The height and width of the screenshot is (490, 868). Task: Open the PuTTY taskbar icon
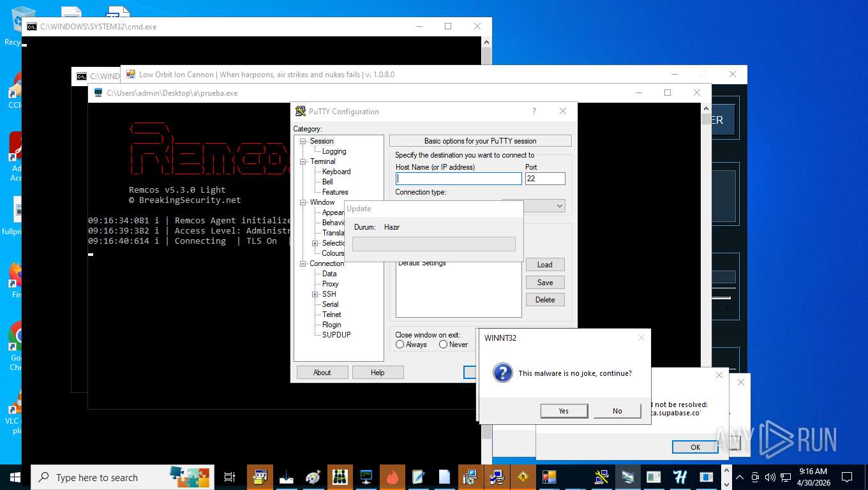pos(601,477)
